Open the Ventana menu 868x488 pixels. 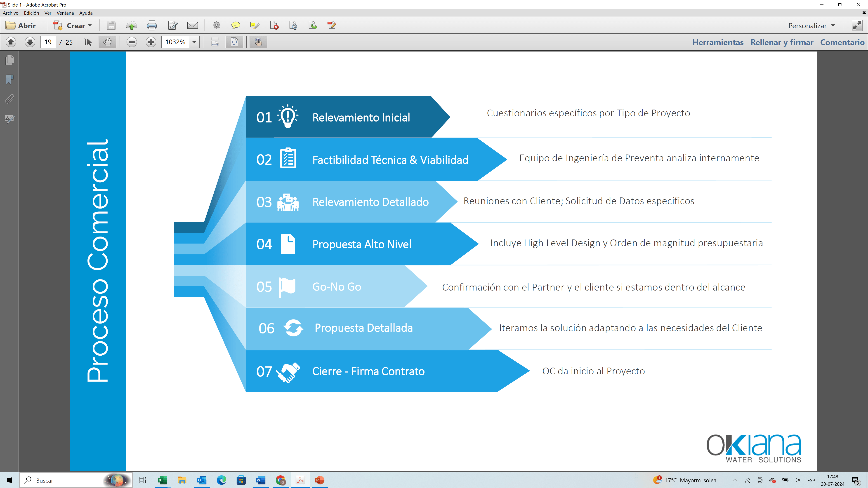click(65, 13)
